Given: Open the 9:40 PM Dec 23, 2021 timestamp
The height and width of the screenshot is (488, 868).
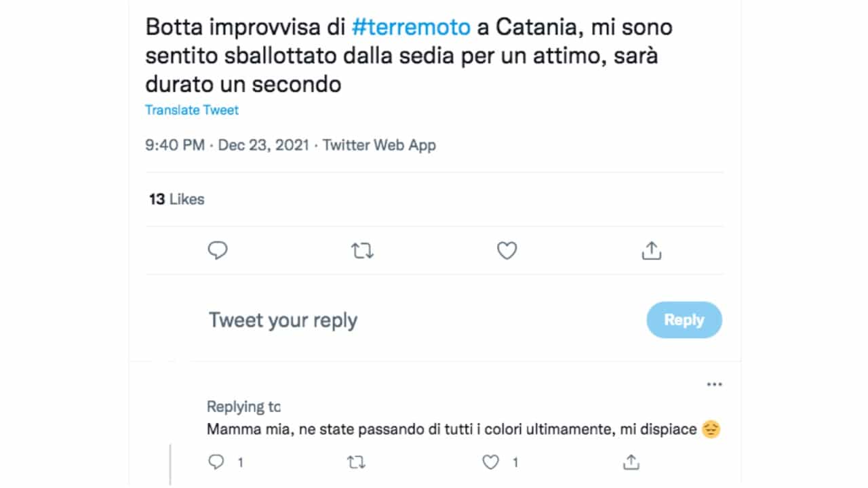Looking at the screenshot, I should 227,145.
